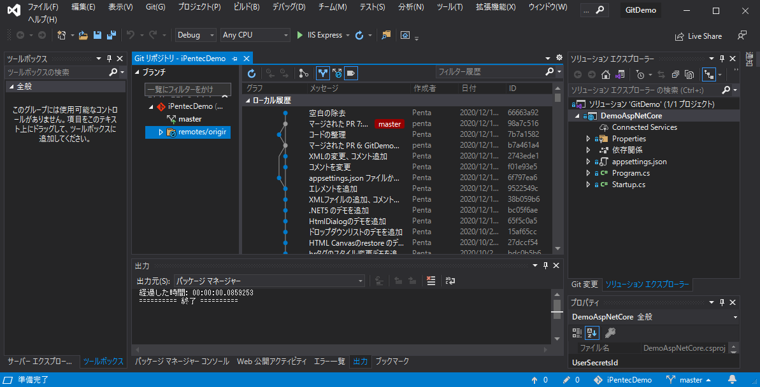Click the pending changes pencil indicator
This screenshot has width=760, height=387.
click(571, 380)
